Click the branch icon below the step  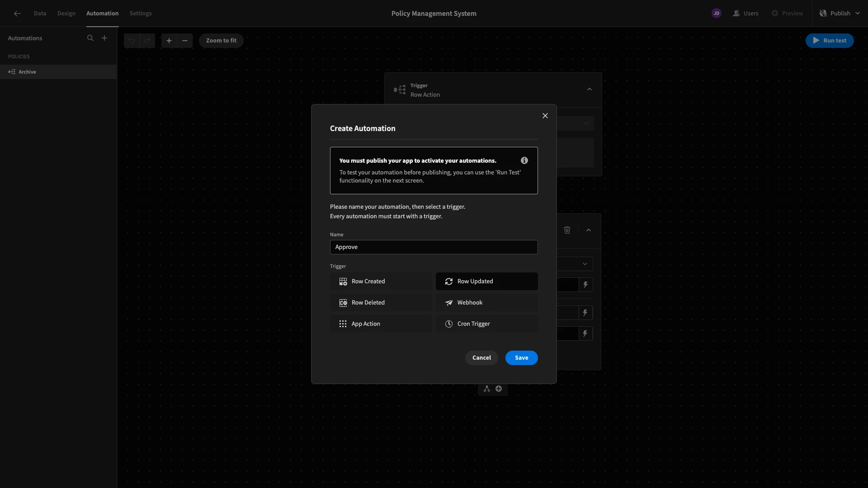pyautogui.click(x=487, y=389)
